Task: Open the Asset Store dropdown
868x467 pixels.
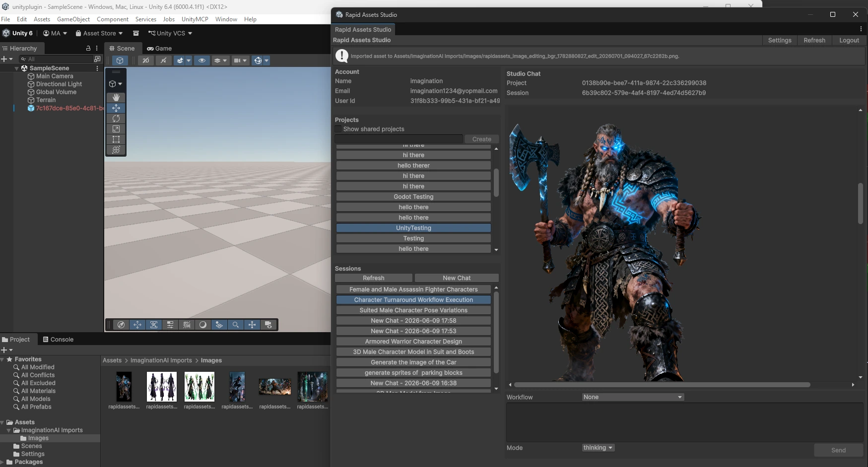Action: [99, 33]
